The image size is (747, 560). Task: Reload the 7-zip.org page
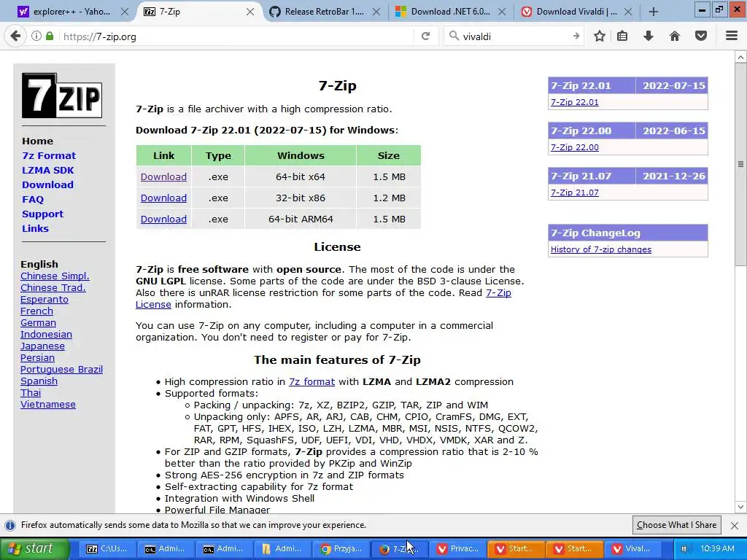point(425,36)
